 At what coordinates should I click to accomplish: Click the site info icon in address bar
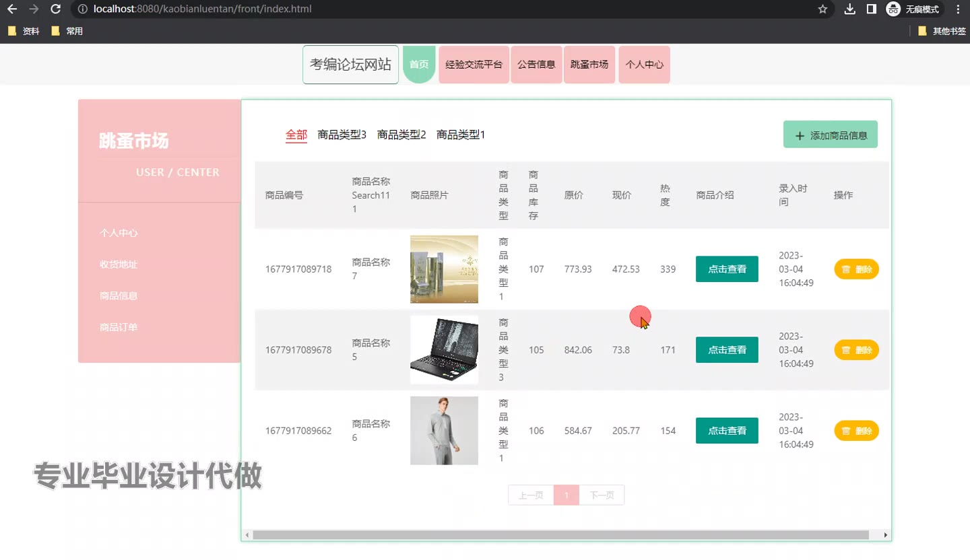82,9
